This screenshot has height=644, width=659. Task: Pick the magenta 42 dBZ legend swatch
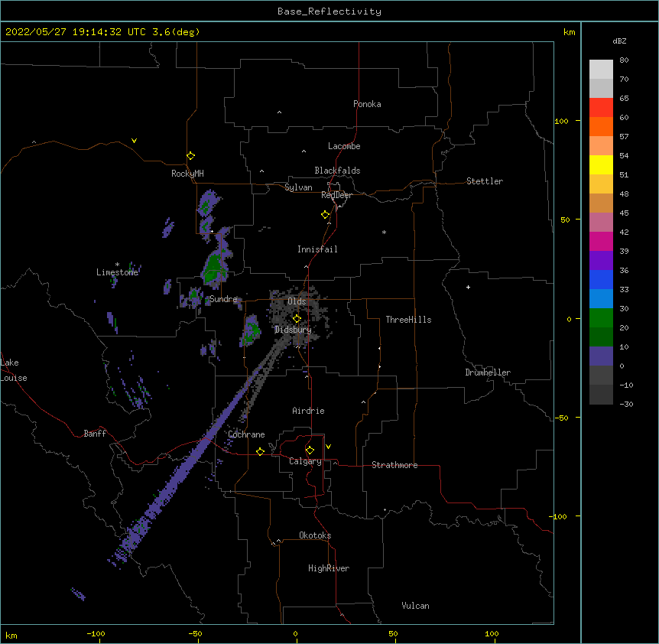coord(601,241)
